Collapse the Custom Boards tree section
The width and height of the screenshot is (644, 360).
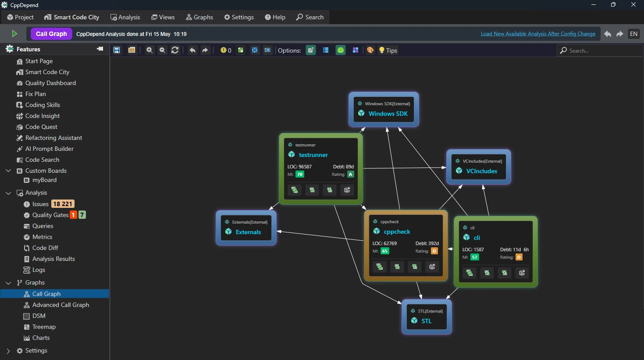tap(8, 171)
